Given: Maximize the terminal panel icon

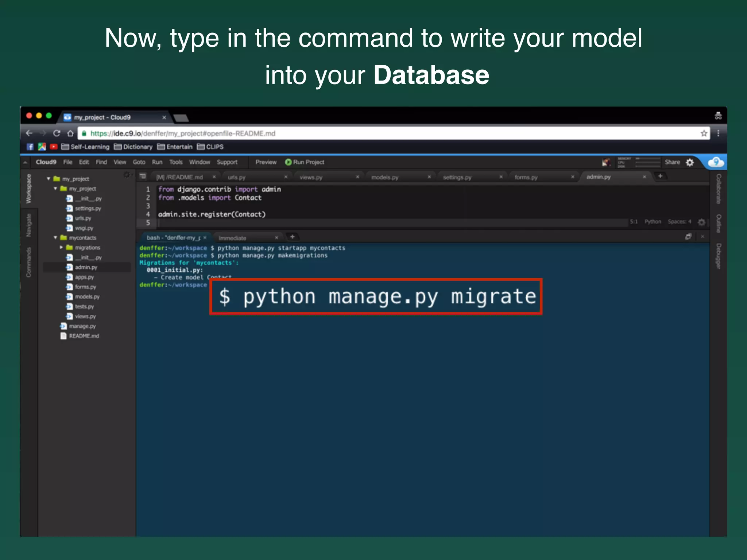Looking at the screenshot, I should pos(688,237).
